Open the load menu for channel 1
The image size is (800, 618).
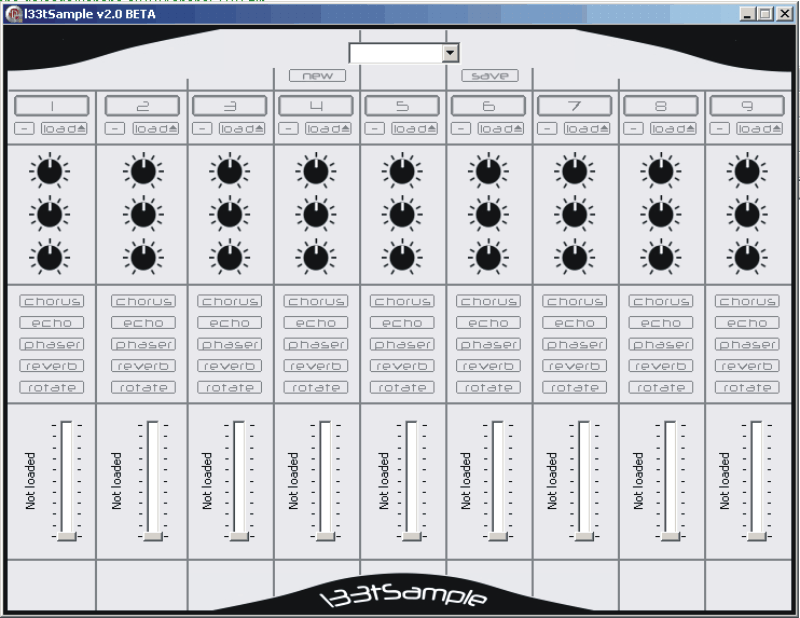pyautogui.click(x=64, y=128)
